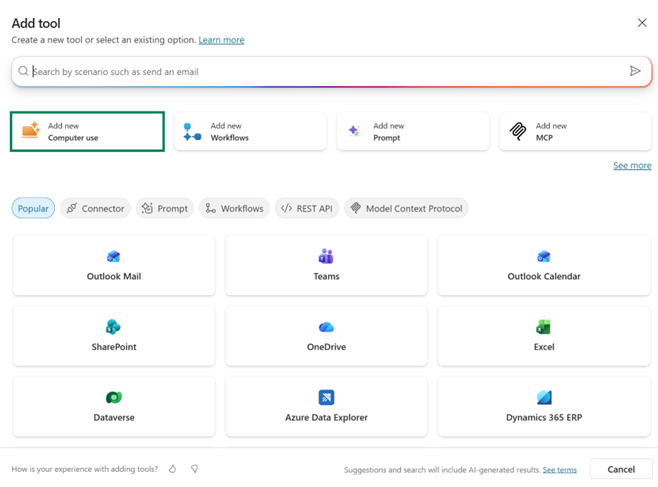
Task: Click the Excel icon
Action: tap(543, 327)
